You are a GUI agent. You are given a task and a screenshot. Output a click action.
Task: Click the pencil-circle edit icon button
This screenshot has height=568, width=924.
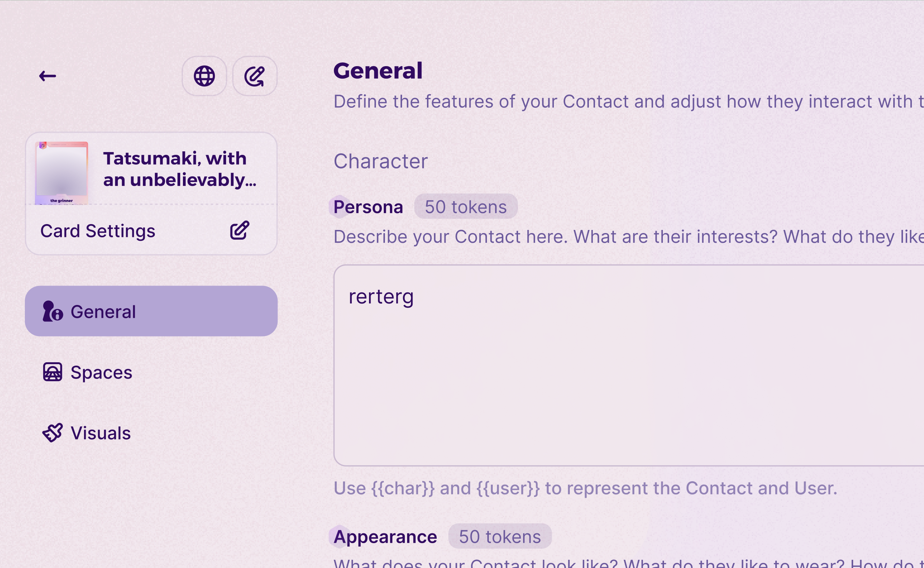[255, 76]
